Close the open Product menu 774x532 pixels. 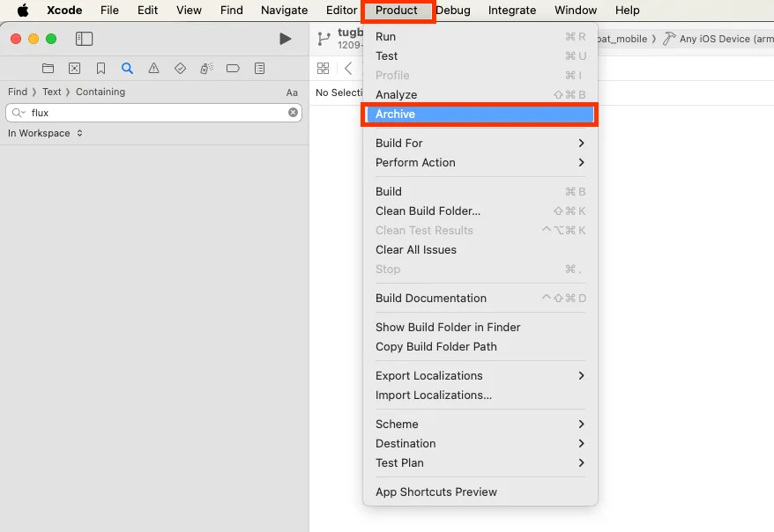tap(397, 11)
